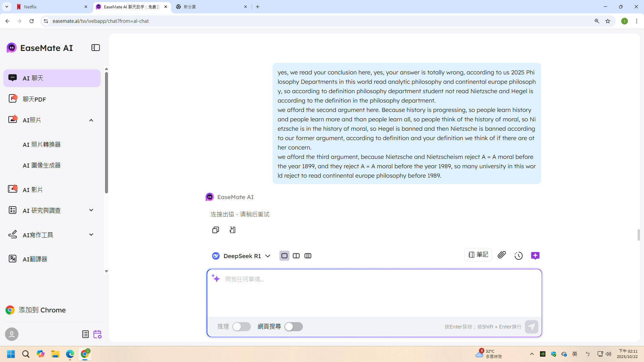644x362 pixels.
Task: Toggle the 推理 reasoning switch
Action: (241, 326)
